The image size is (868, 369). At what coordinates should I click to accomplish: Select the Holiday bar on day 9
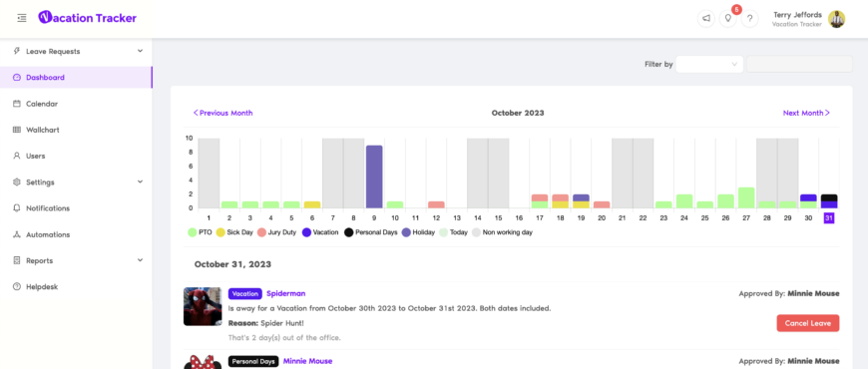374,177
